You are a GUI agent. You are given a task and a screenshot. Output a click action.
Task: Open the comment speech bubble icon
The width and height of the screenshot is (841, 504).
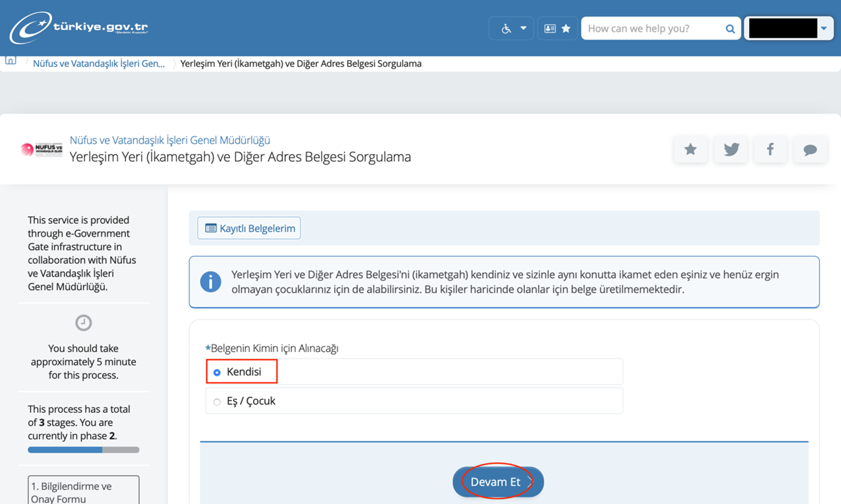tap(809, 149)
